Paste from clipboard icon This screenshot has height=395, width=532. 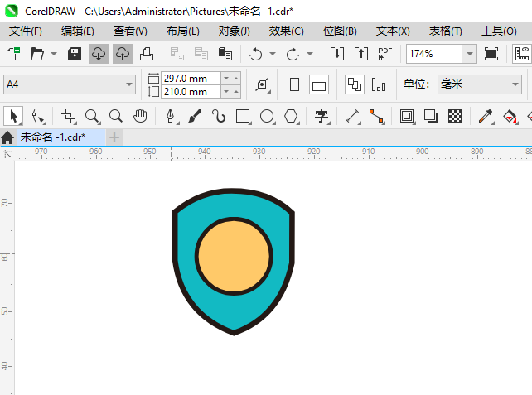(225, 54)
